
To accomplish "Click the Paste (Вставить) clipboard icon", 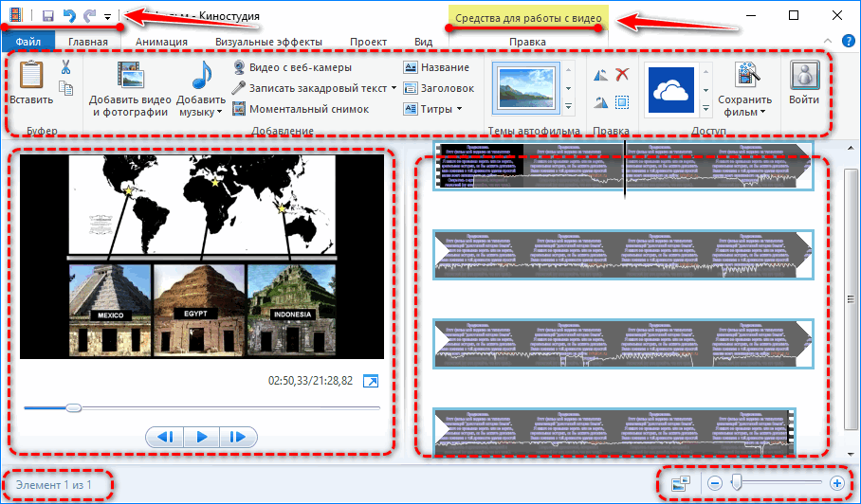I will (31, 76).
